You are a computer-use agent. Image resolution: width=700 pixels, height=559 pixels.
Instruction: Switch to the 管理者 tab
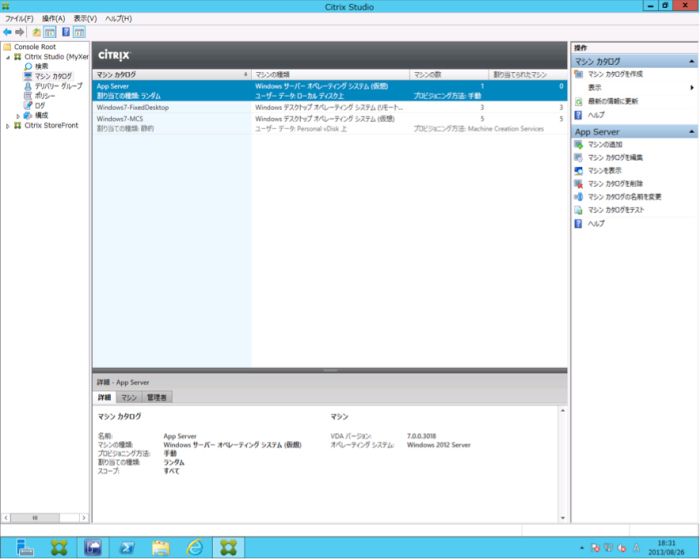[157, 397]
